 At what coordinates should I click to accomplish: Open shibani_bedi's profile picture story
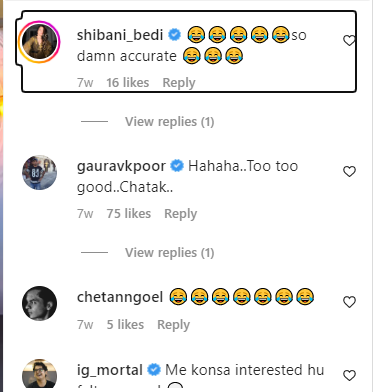tap(39, 42)
